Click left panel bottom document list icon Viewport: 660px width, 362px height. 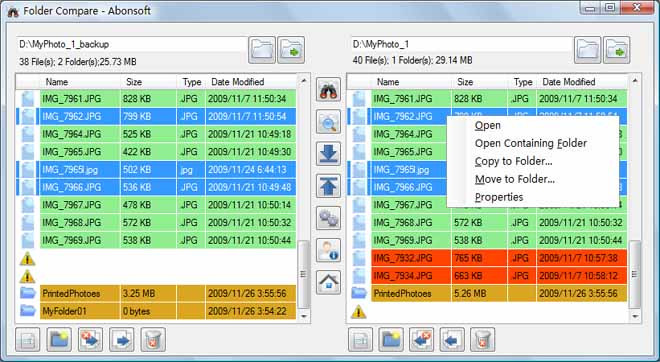[x=28, y=340]
